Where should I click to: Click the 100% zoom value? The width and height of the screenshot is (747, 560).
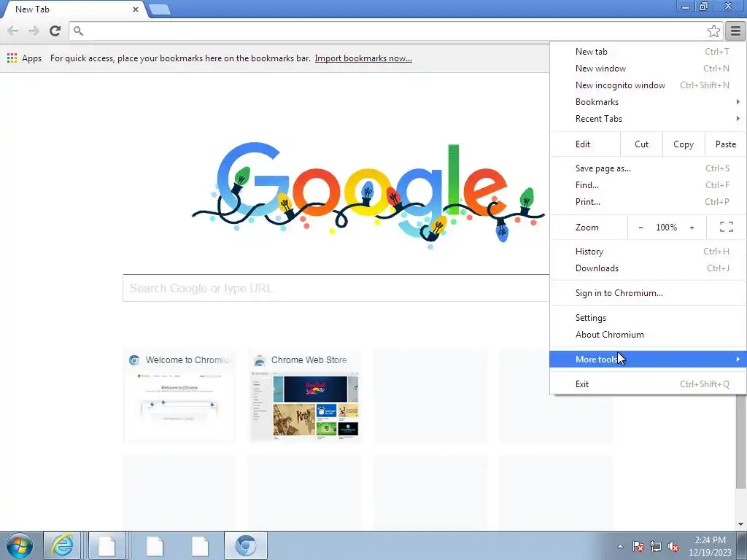(x=666, y=227)
